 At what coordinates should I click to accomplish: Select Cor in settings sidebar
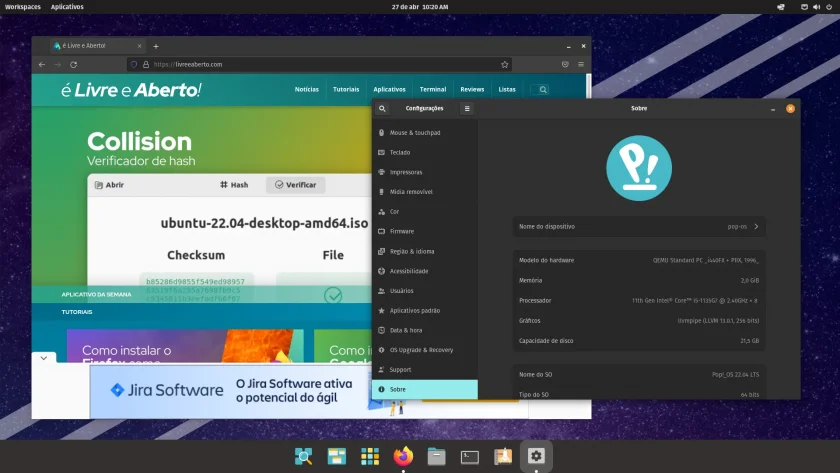pyautogui.click(x=425, y=212)
